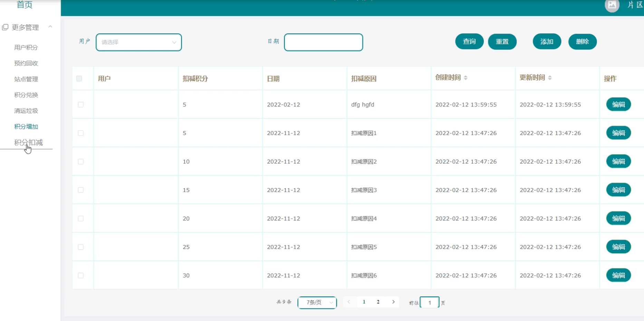Edit the 扣减原因3 row

click(x=618, y=190)
